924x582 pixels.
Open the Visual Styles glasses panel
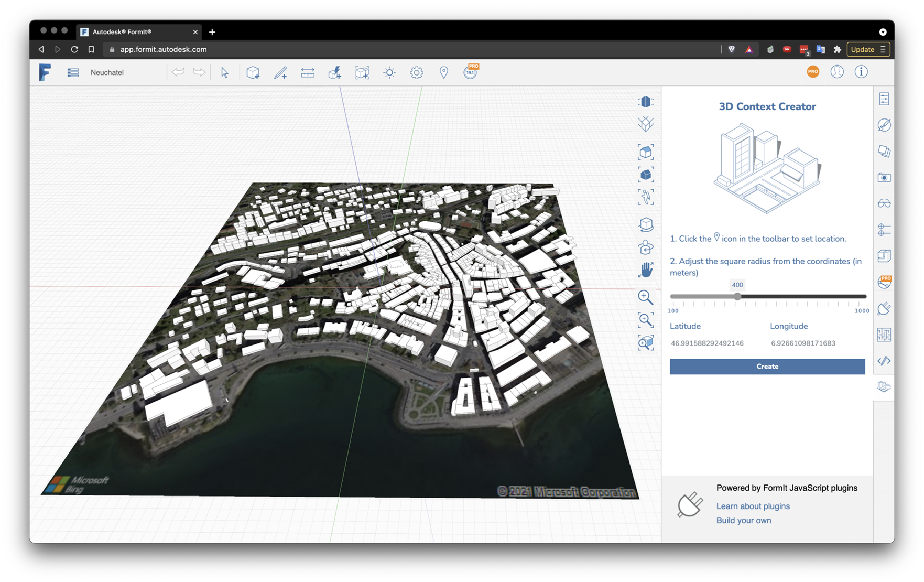884,203
